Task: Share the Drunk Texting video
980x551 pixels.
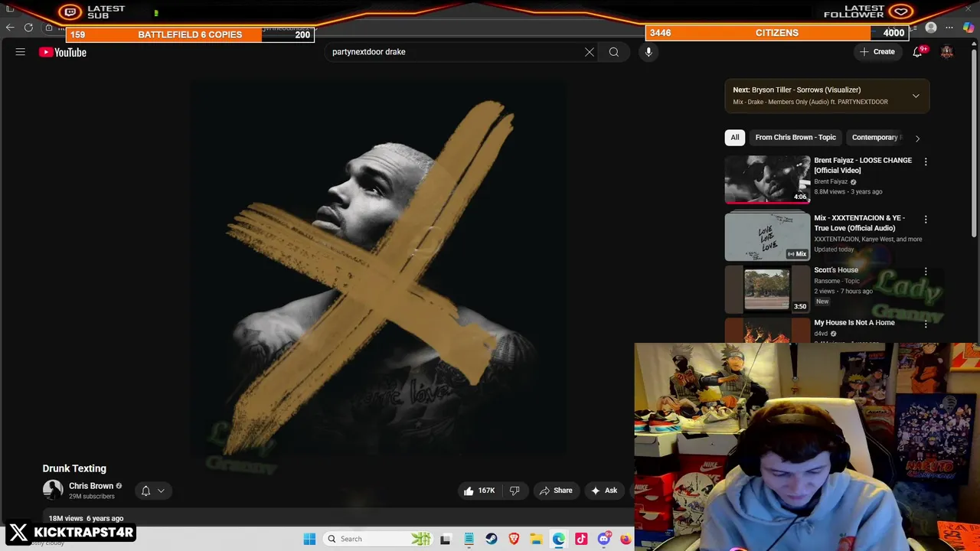Action: [x=556, y=491]
